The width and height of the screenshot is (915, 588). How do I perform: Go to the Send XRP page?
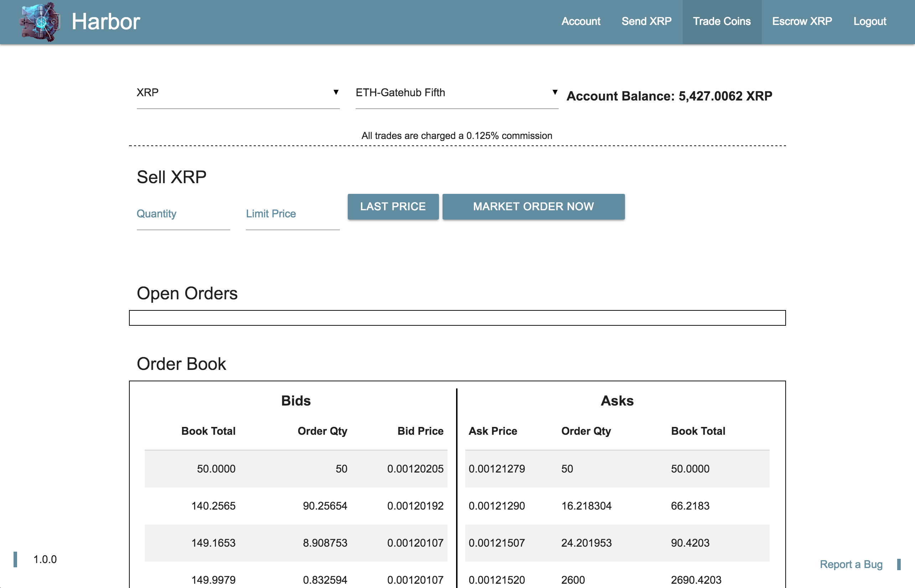click(x=646, y=21)
